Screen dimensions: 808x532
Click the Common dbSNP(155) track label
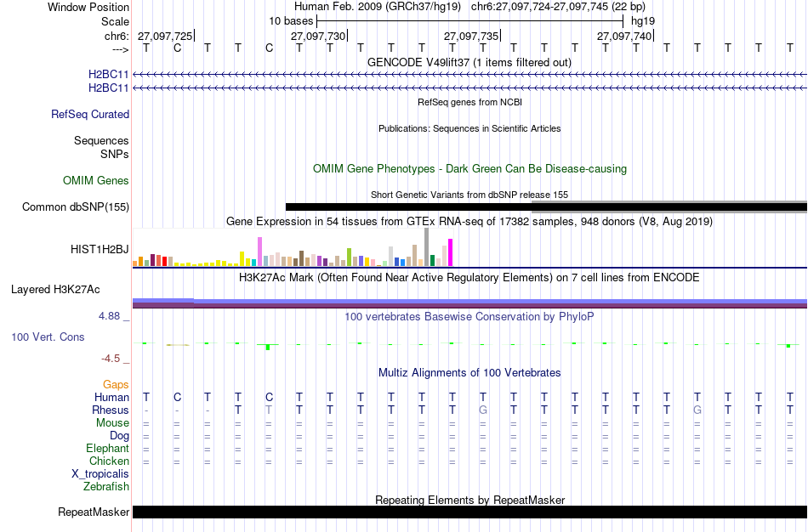click(x=76, y=207)
